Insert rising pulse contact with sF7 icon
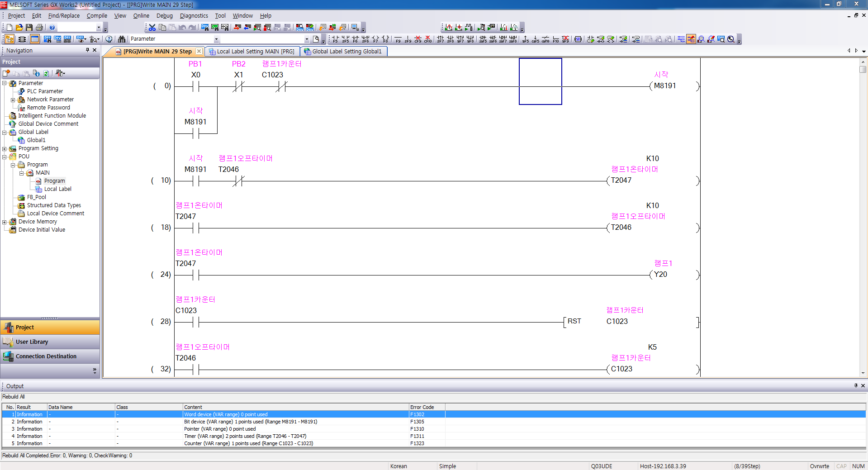The image size is (868, 470). tap(441, 39)
